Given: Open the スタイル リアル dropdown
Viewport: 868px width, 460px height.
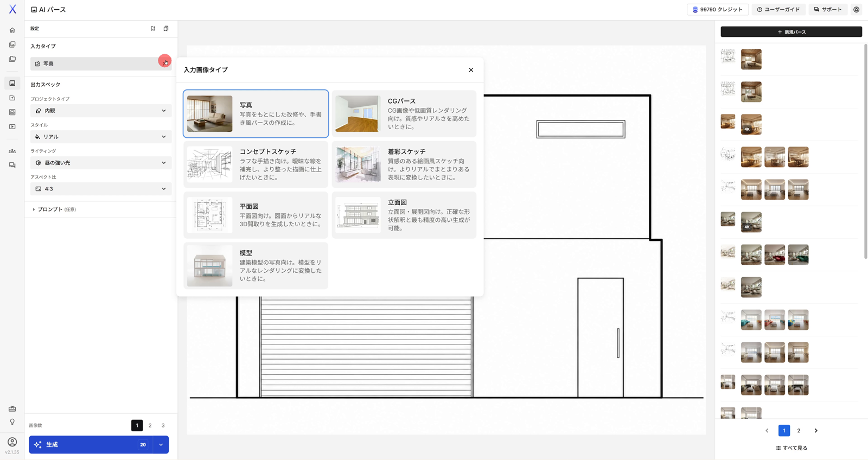Looking at the screenshot, I should 101,137.
